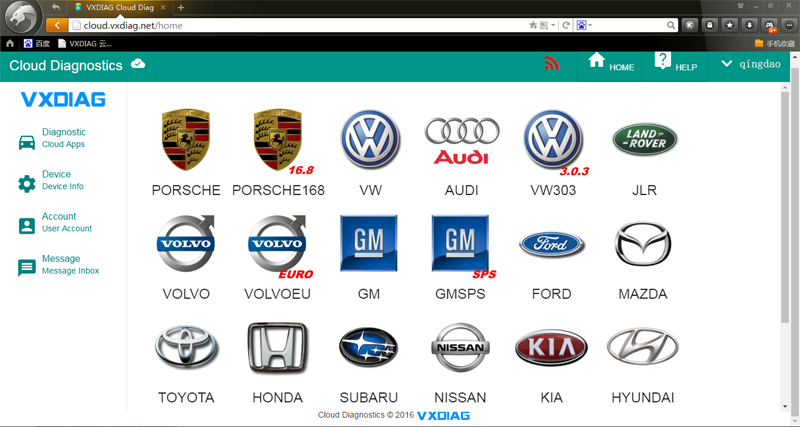800x427 pixels.
Task: Click the gear icon for Device
Action: click(x=27, y=184)
